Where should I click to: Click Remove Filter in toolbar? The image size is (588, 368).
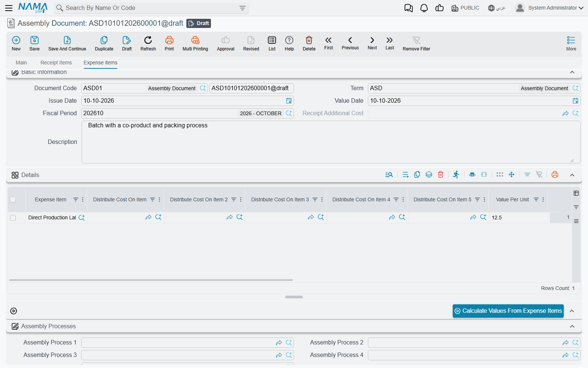(x=416, y=43)
